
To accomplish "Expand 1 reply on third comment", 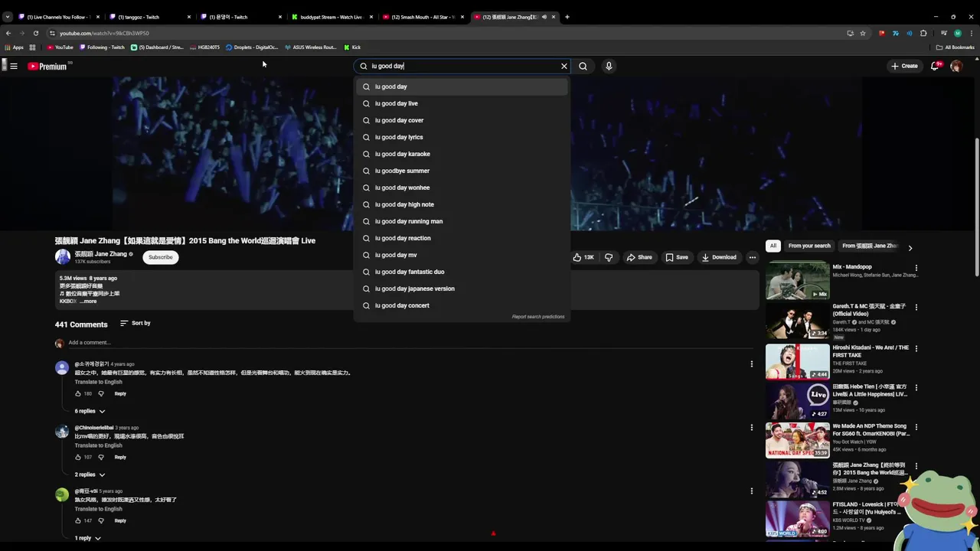I will click(x=87, y=538).
